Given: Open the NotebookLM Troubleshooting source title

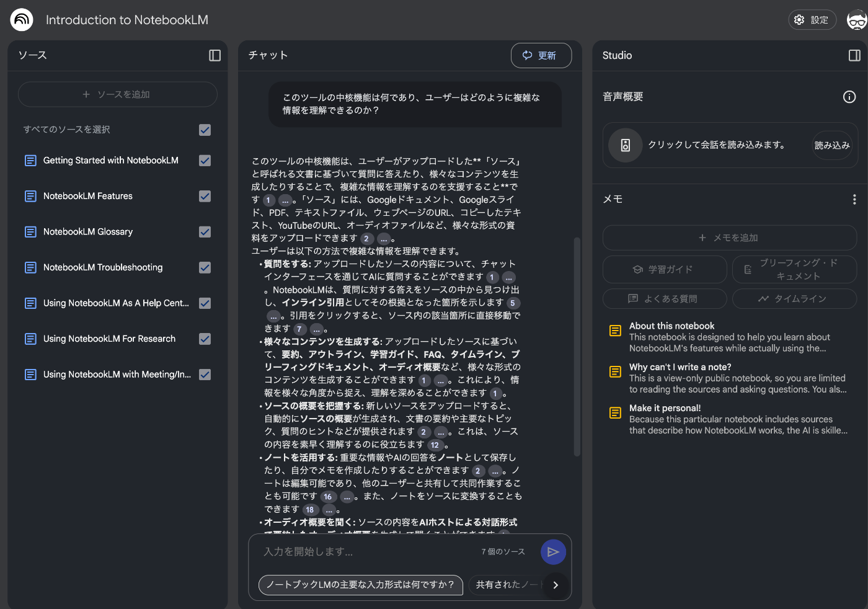Looking at the screenshot, I should (x=103, y=267).
